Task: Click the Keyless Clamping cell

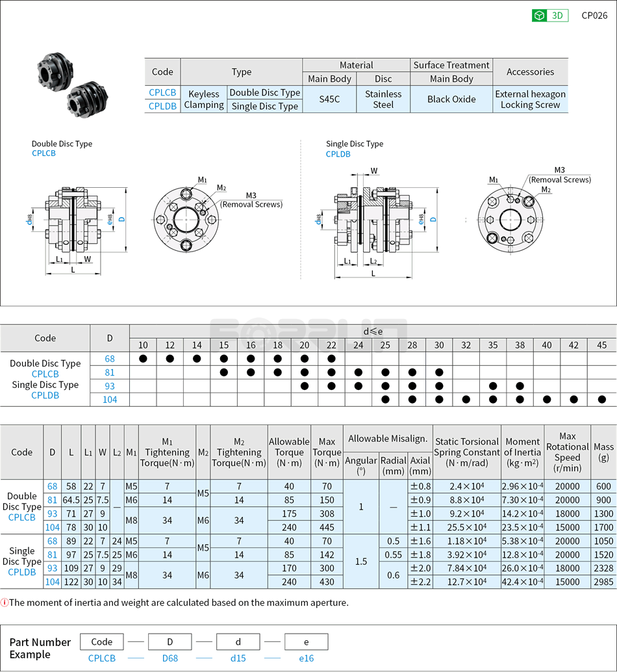Action: tap(204, 99)
